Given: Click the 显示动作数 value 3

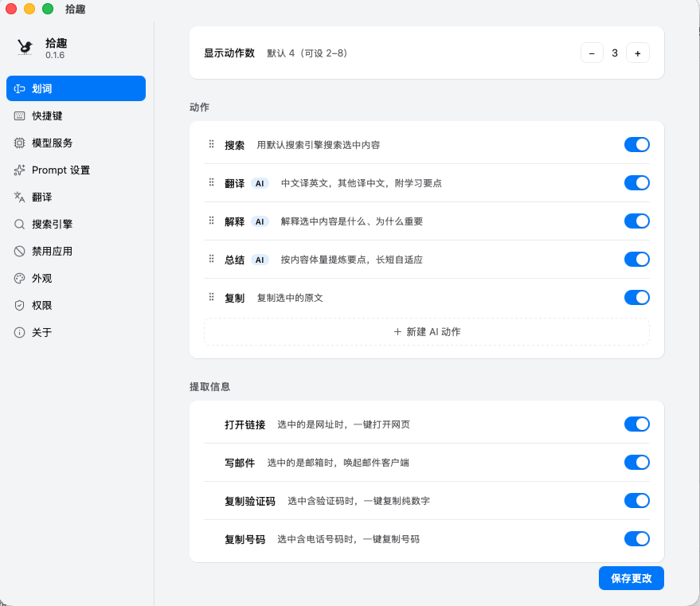Looking at the screenshot, I should (615, 53).
